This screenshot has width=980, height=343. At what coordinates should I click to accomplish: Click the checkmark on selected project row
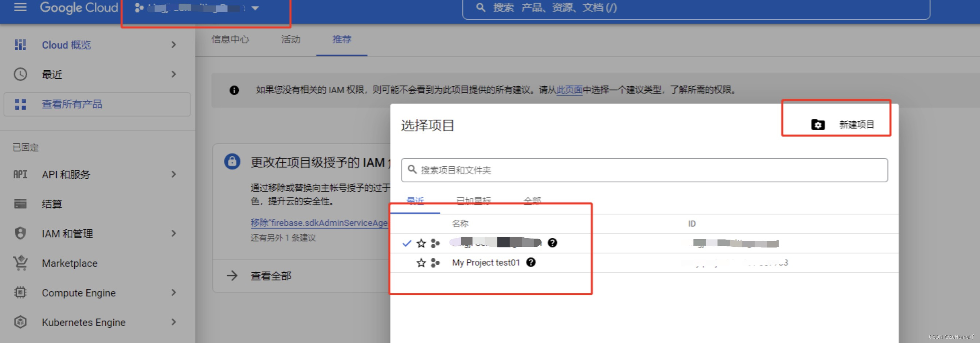[407, 244]
